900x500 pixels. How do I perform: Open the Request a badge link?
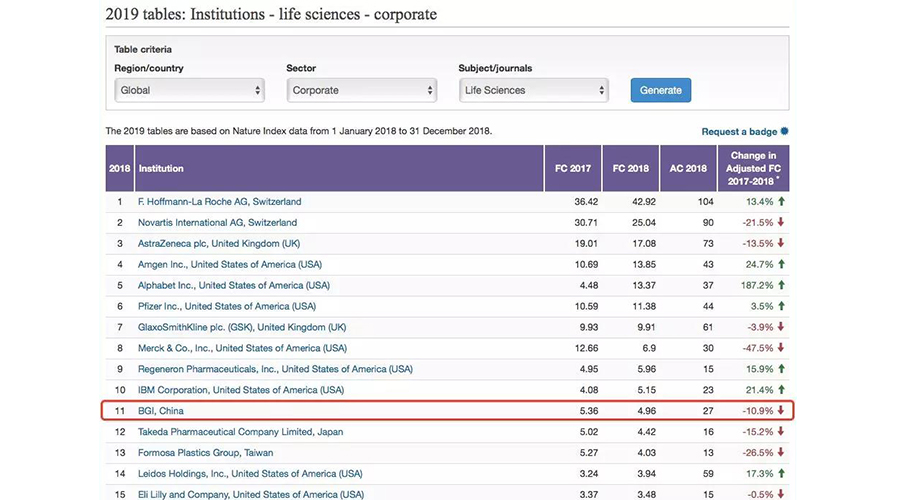click(x=739, y=131)
